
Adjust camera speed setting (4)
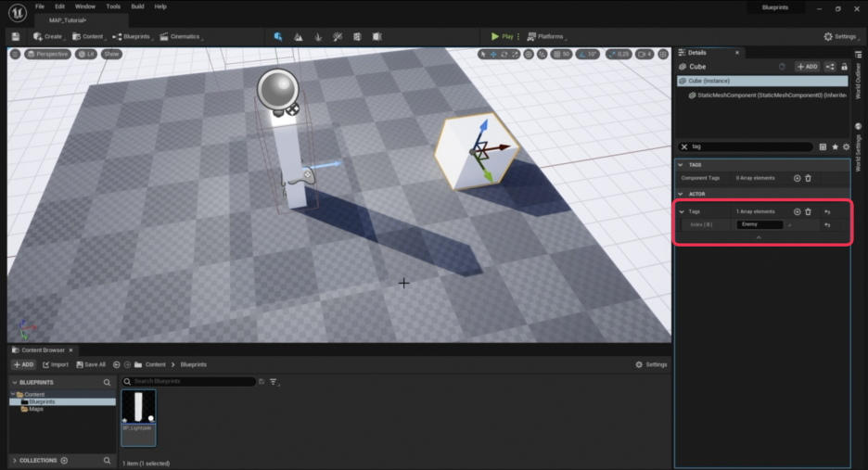tap(645, 55)
